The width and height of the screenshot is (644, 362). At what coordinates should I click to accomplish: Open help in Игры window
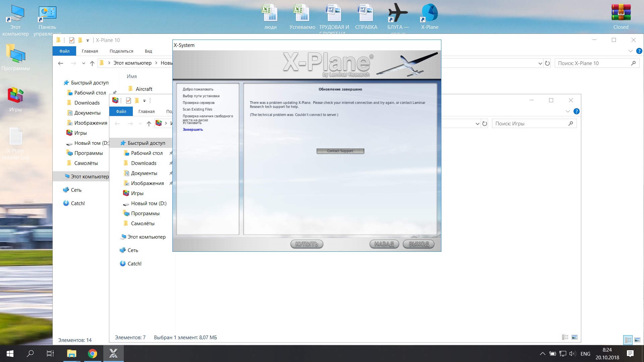click(x=577, y=111)
